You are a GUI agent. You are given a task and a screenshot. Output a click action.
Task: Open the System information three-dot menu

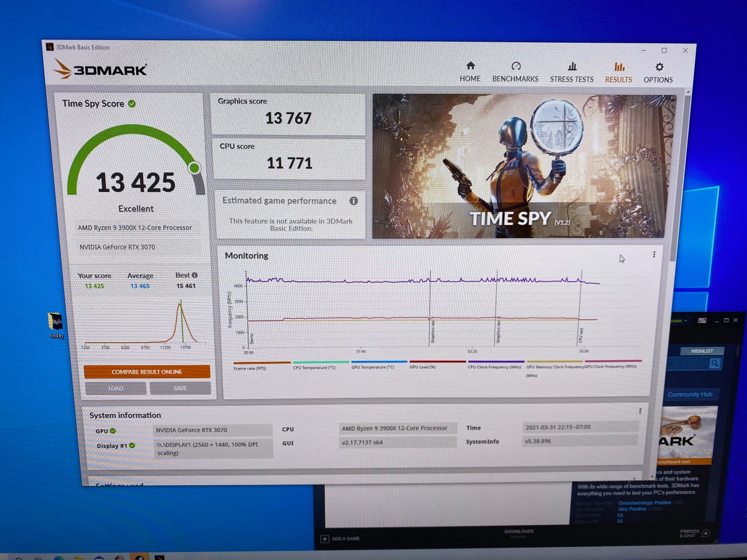coord(640,411)
